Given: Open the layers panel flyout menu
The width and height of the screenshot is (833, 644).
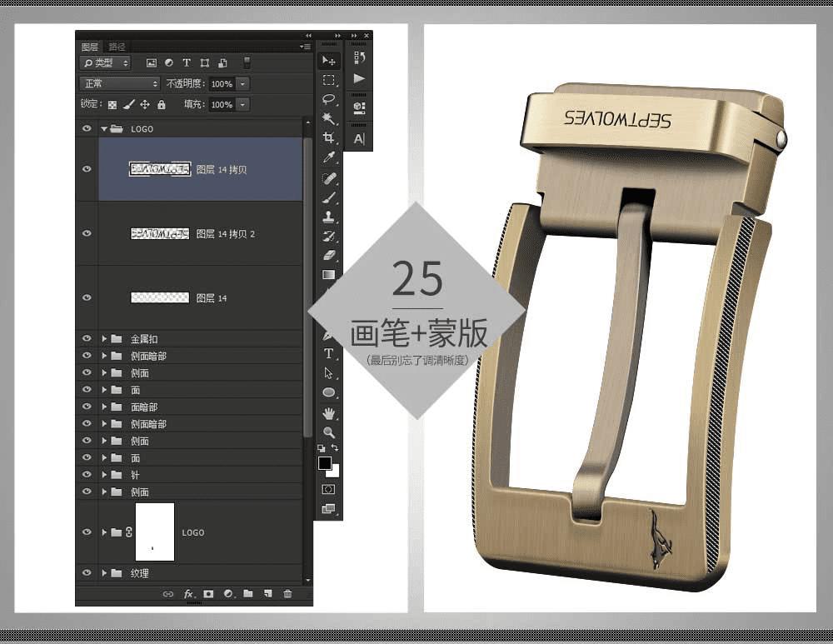Looking at the screenshot, I should point(306,47).
